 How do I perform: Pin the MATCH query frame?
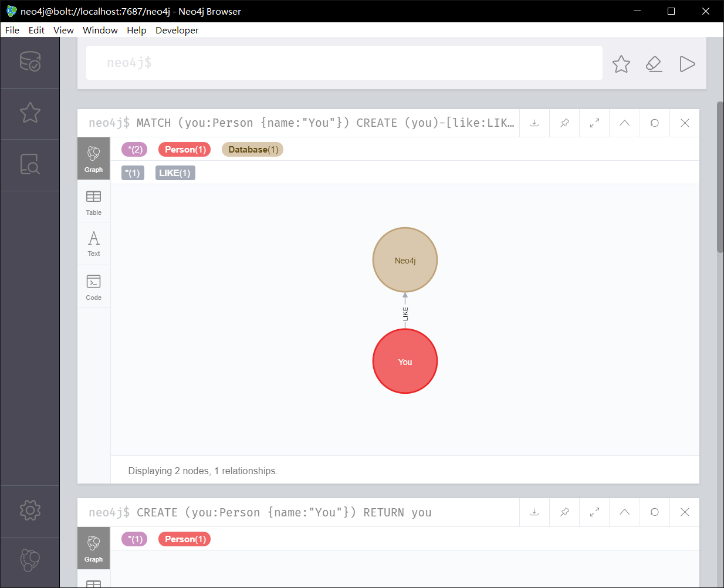pos(564,123)
